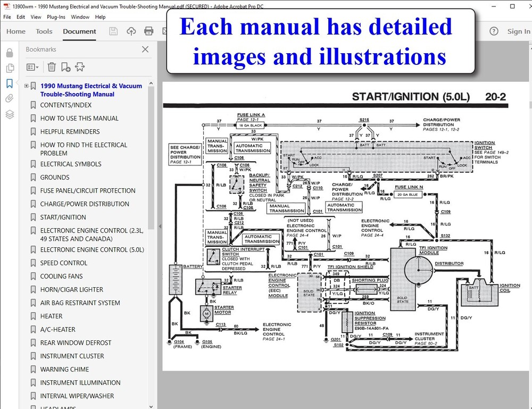Click the PDF icon in the title bar
The height and width of the screenshot is (409, 532).
coord(7,6)
